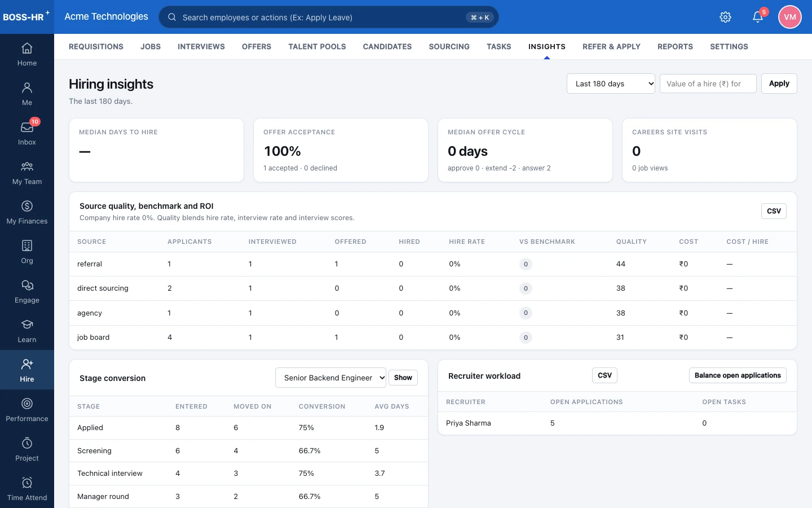This screenshot has height=508, width=812.
Task: Click the Careers Site Visits card
Action: [x=709, y=150]
